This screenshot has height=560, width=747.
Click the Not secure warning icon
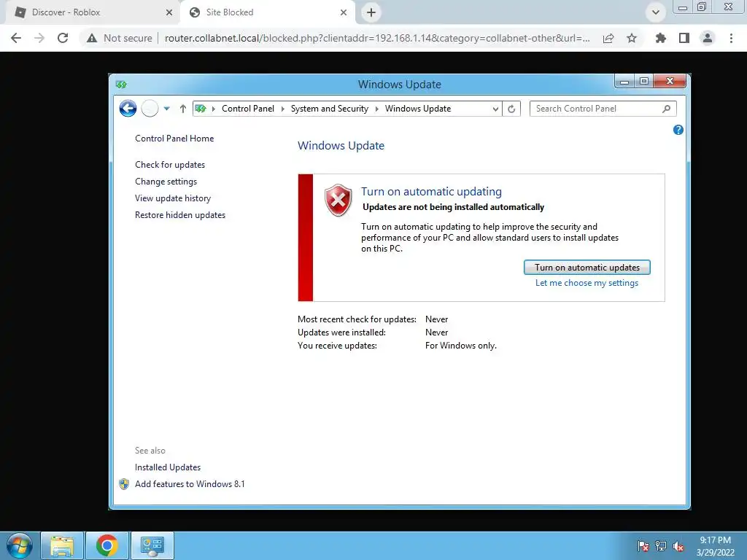click(x=92, y=38)
